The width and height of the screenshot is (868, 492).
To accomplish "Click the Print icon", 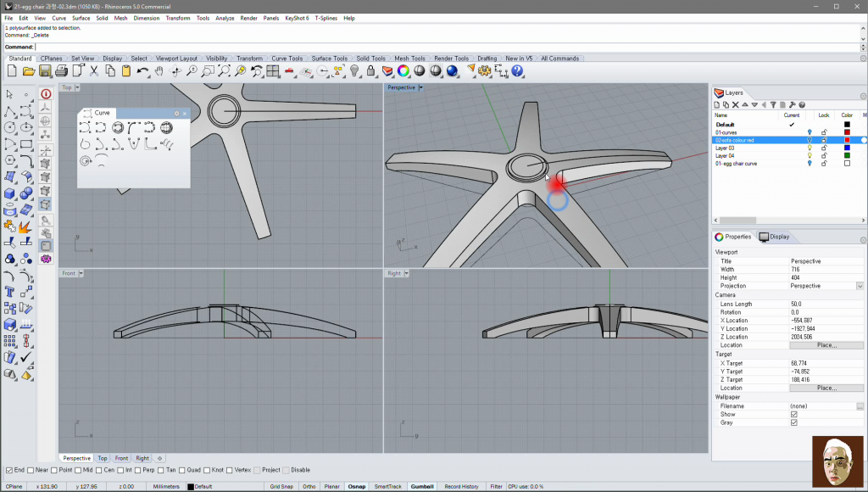I will click(x=61, y=71).
